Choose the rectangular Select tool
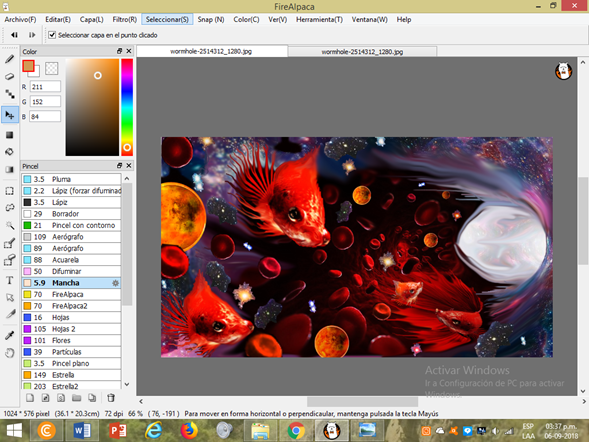 (x=9, y=191)
